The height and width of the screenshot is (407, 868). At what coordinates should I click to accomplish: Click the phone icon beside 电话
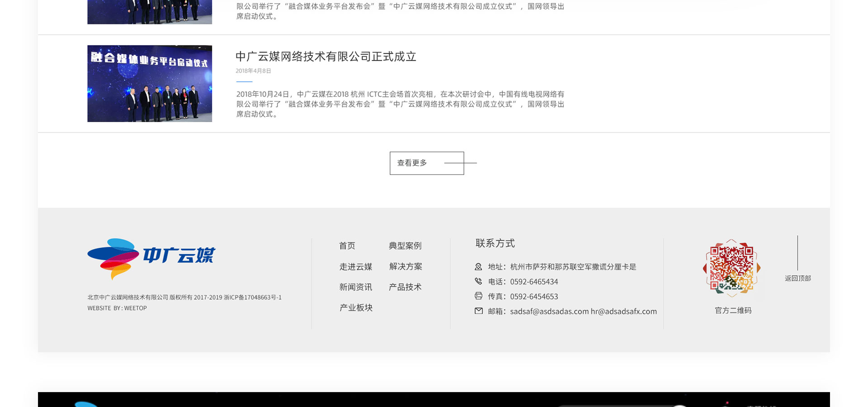[478, 281]
